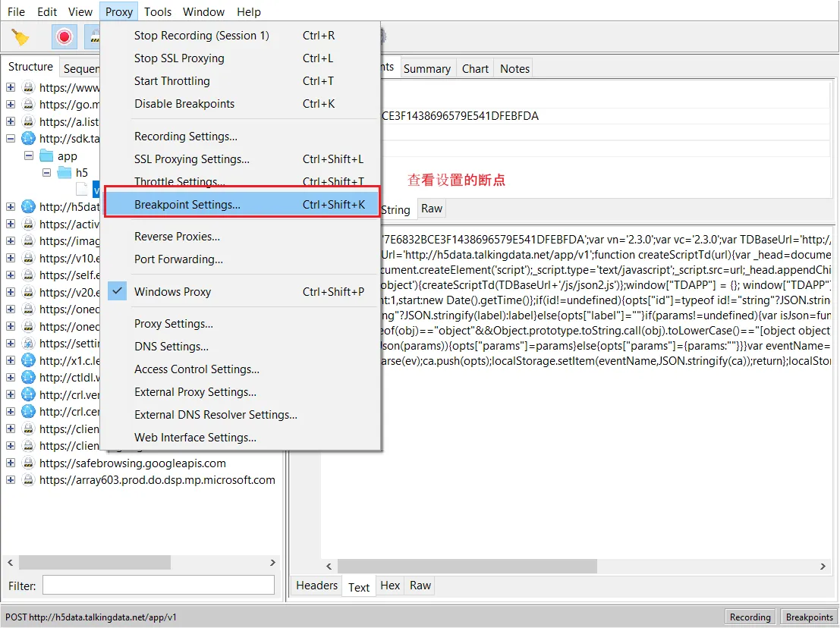Choose Web Interface Settings... from the menu
This screenshot has width=840, height=628.
241,438
